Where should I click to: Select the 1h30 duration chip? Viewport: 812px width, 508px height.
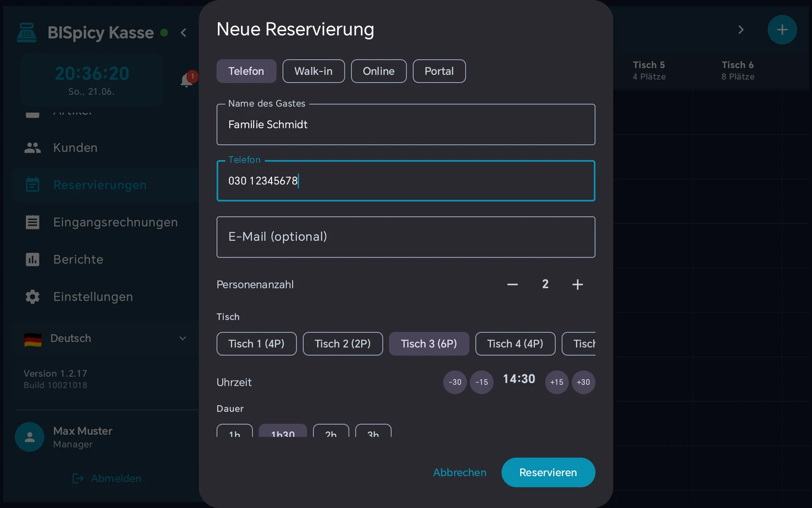[x=283, y=431]
